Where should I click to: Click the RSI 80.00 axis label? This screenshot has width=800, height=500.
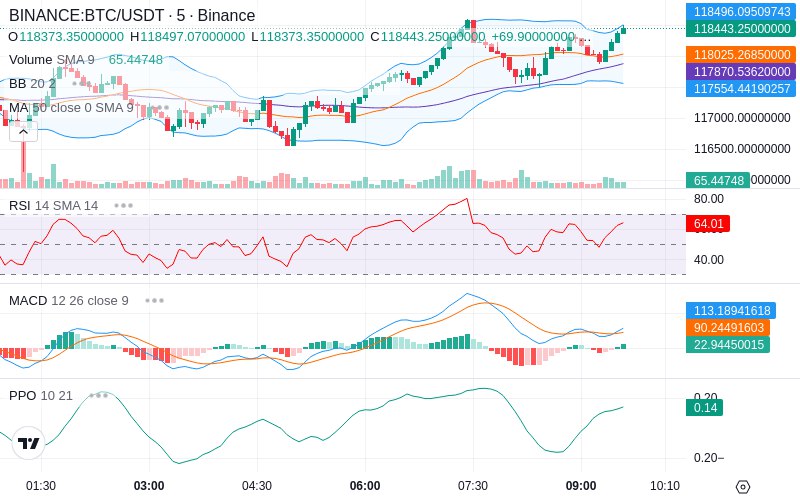pos(709,199)
